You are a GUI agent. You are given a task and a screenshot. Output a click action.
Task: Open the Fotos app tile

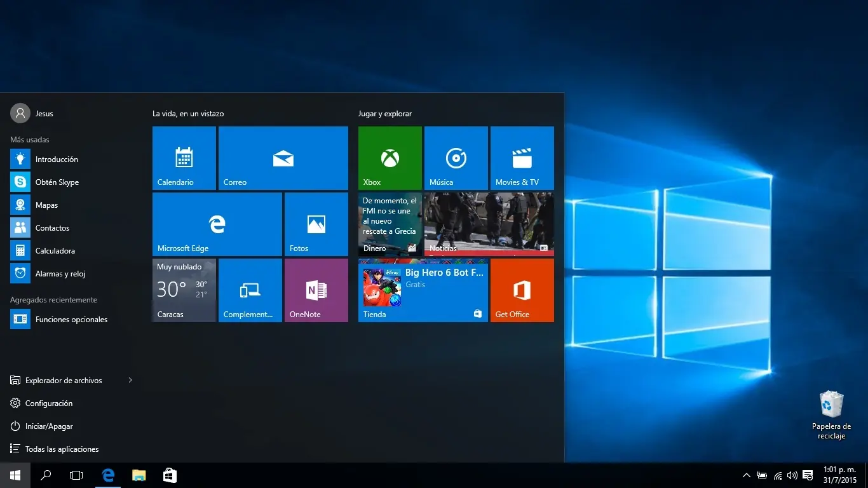pyautogui.click(x=316, y=224)
